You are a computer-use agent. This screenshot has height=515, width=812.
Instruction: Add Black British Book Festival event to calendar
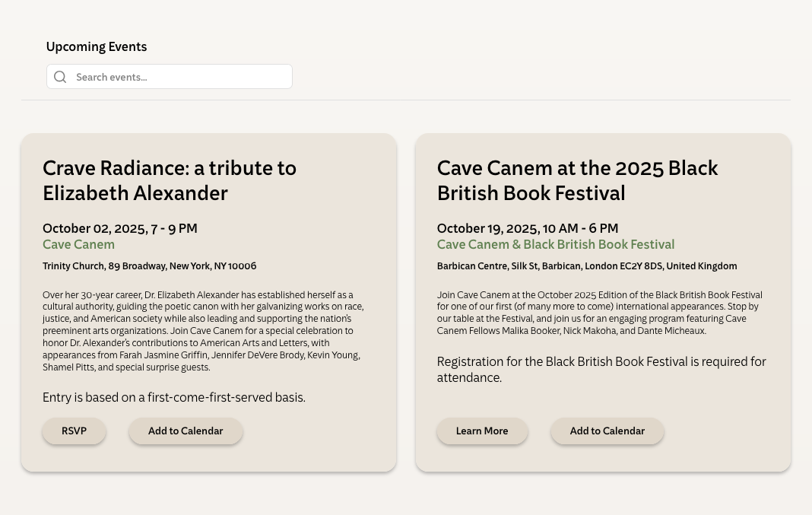point(607,431)
